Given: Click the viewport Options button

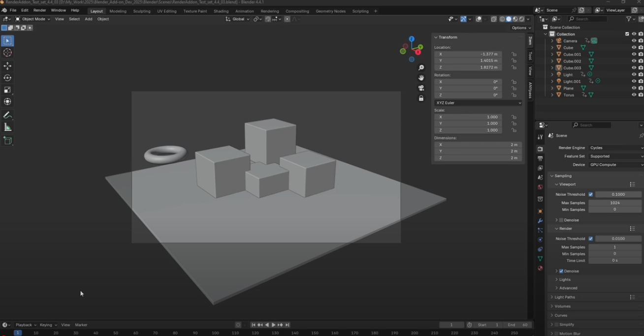Looking at the screenshot, I should pos(521,28).
